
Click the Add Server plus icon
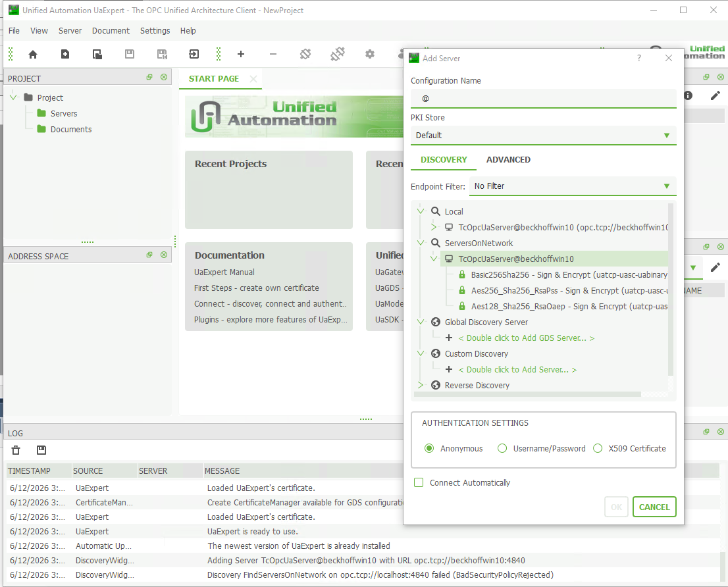coord(240,55)
